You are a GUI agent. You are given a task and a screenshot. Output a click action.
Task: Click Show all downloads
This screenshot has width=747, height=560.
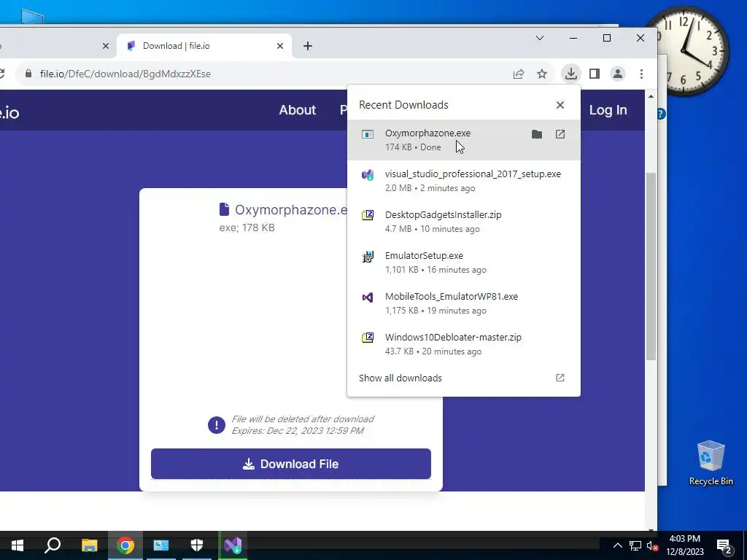pyautogui.click(x=400, y=378)
